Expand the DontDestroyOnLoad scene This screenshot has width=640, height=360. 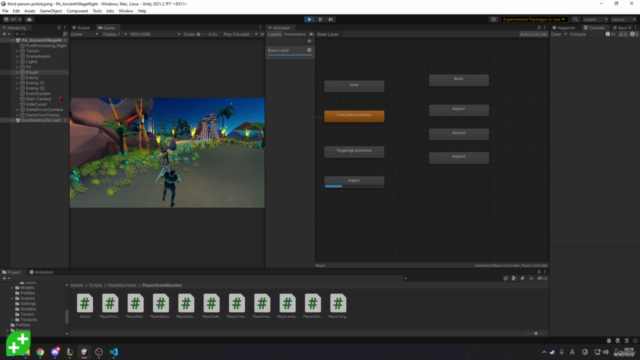point(13,120)
